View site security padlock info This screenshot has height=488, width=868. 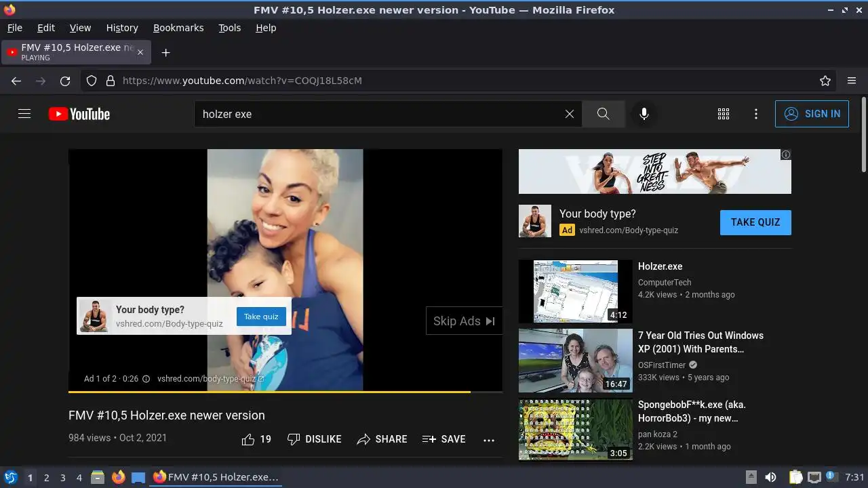(111, 81)
